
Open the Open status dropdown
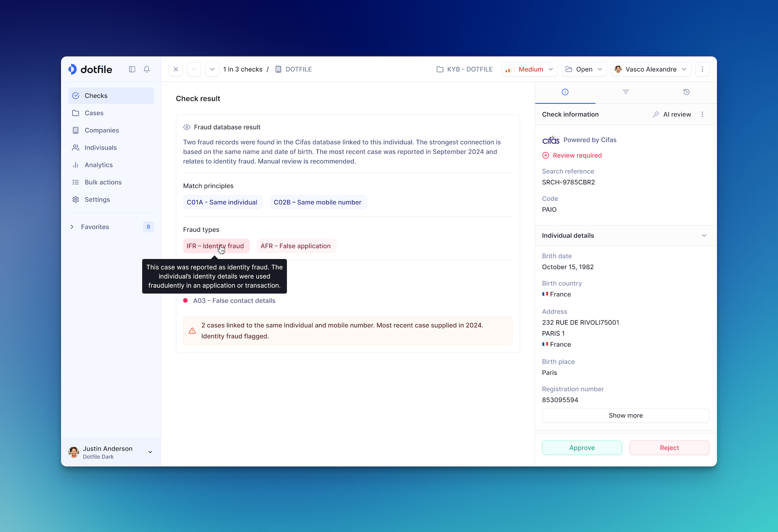click(584, 69)
